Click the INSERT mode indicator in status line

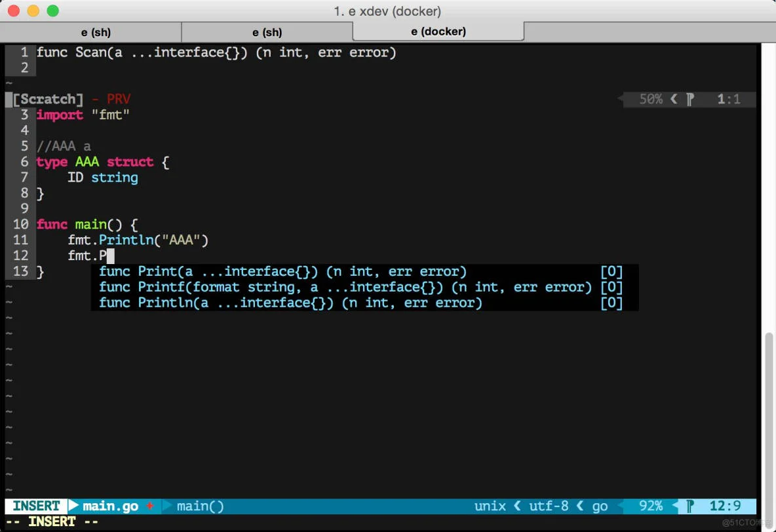[36, 506]
